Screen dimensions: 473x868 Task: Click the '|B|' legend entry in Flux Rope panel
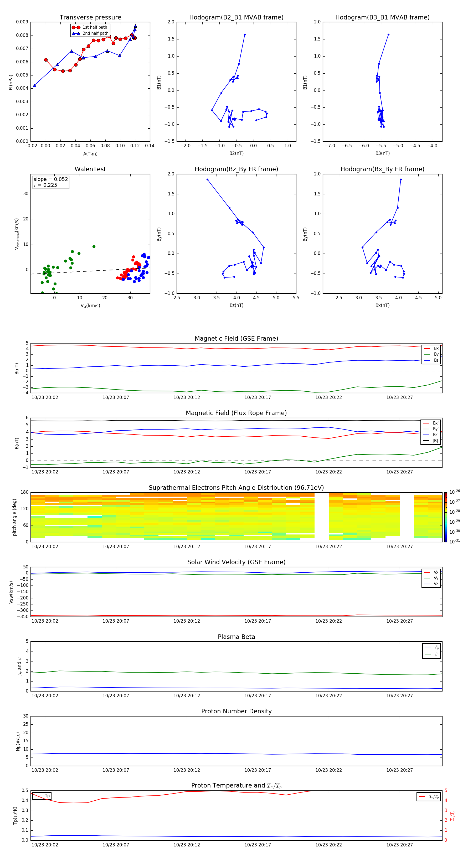click(x=431, y=441)
